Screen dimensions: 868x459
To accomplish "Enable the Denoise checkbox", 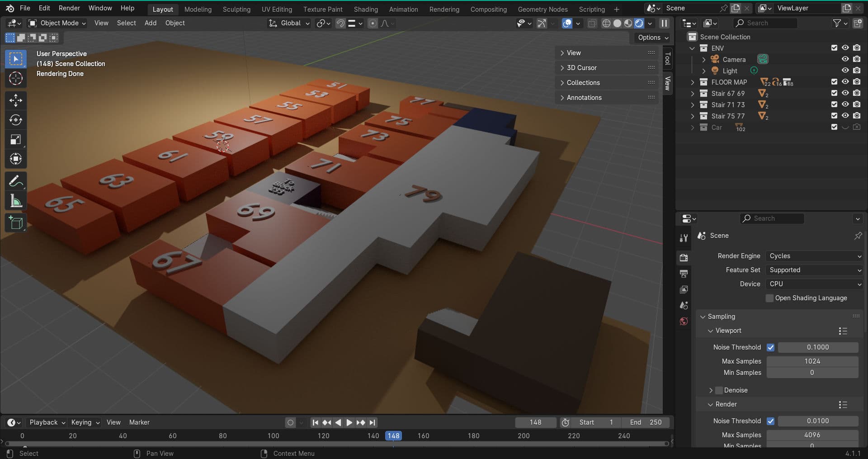I will coord(719,390).
